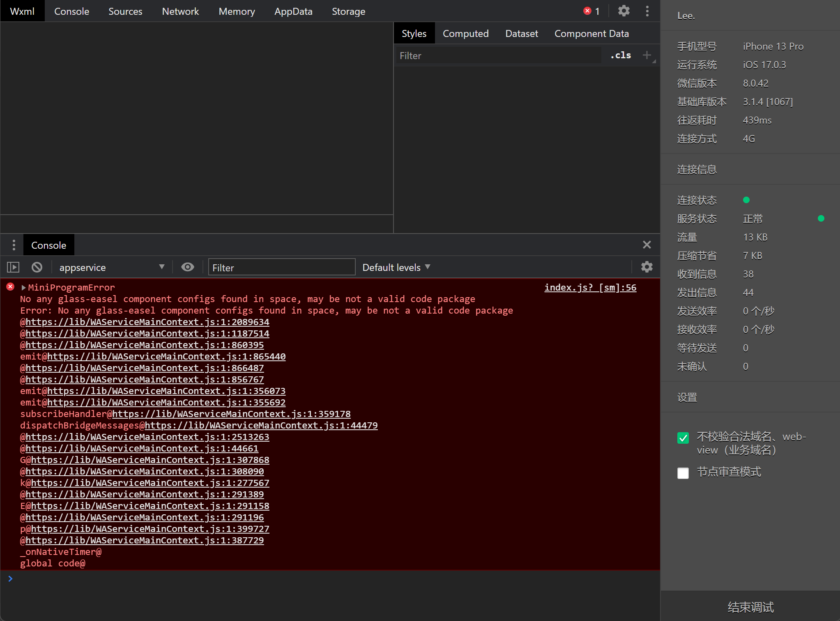
Task: Toggle live expression eye icon
Action: click(x=188, y=267)
